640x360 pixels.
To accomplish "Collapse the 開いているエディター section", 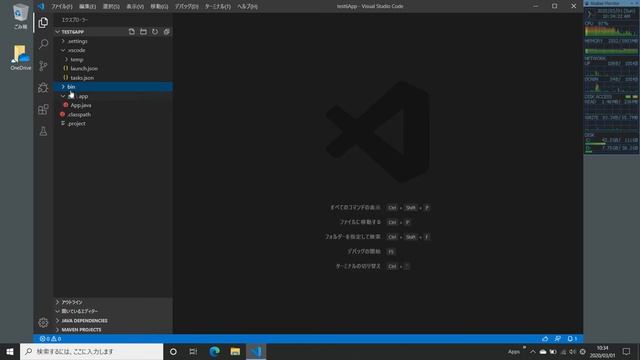I will pos(113,311).
